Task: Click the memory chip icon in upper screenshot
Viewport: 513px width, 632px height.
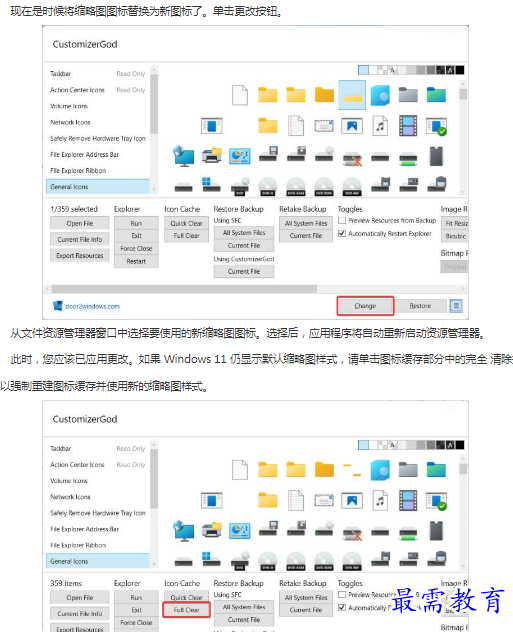Action: point(436,156)
